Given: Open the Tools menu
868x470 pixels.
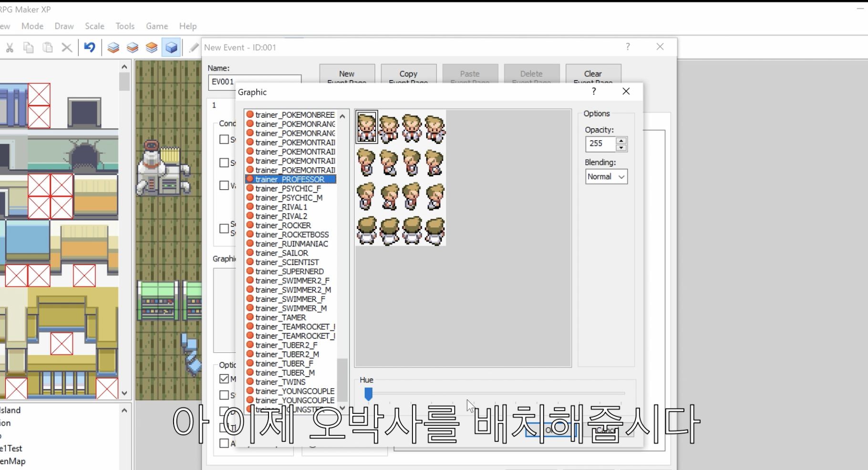Looking at the screenshot, I should coord(125,26).
